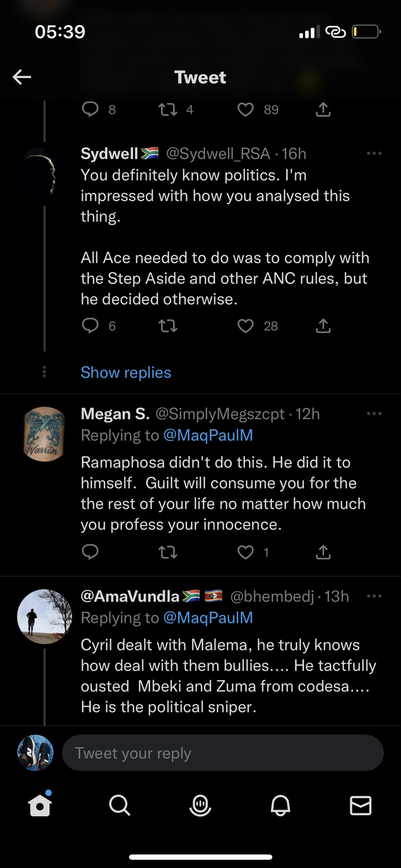Open @MaqPaulM mention in Megan's reply
401x868 pixels.
208,435
